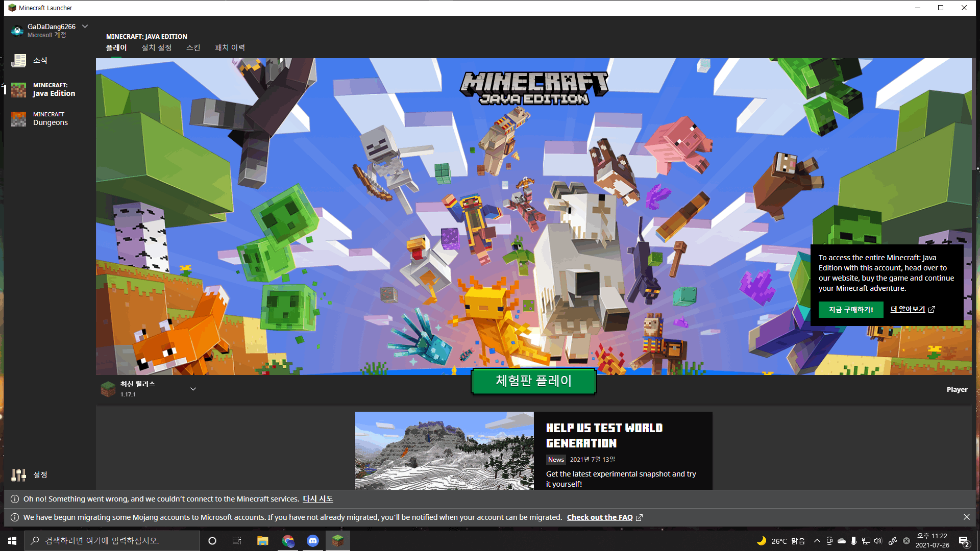
Task: Open the world generation news thumbnail
Action: (444, 450)
